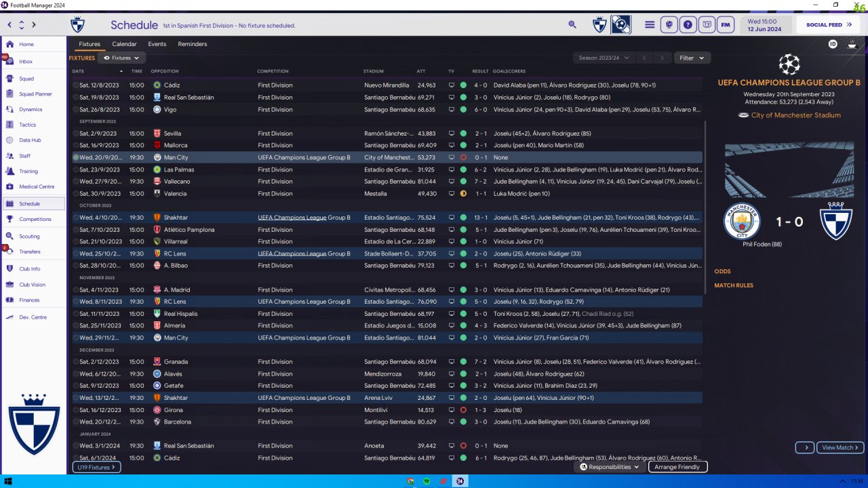Screen dimensions: 868x488
Task: Sort fixtures by the Date column
Action: (x=79, y=71)
